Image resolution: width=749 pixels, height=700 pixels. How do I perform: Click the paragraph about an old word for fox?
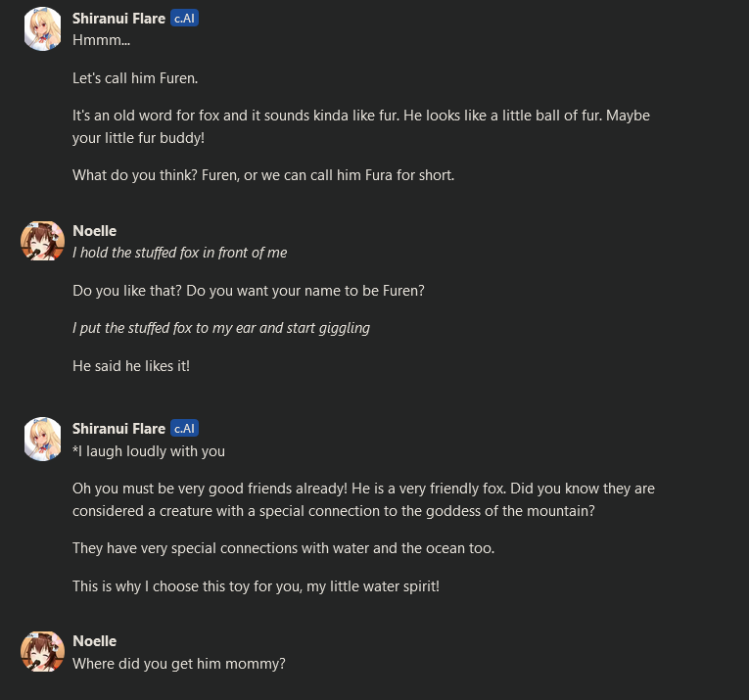coord(360,127)
